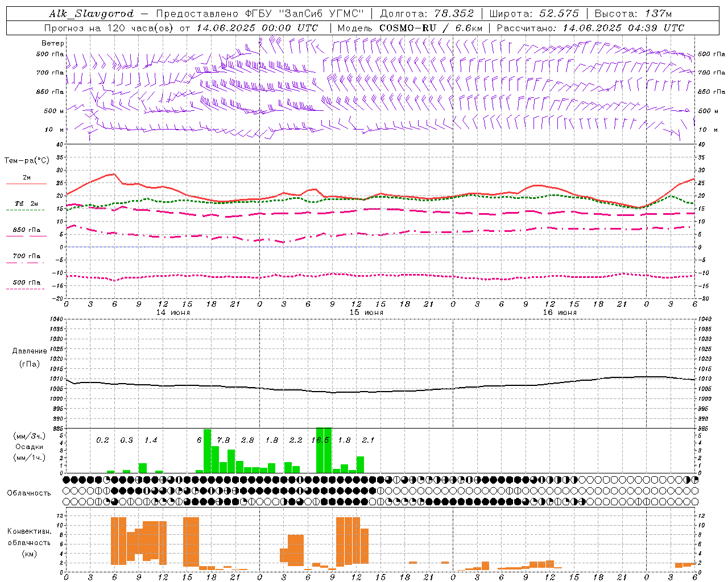Click the tall green bar behind 16.5

point(324,450)
